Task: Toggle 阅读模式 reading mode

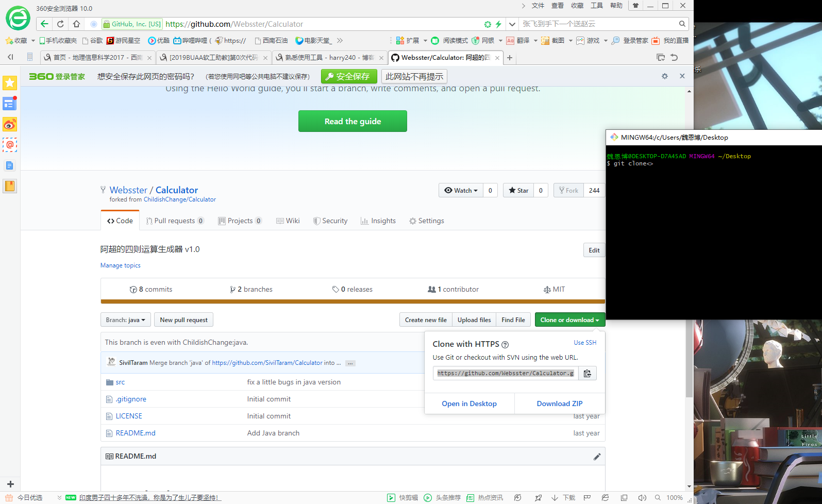Action: click(x=449, y=40)
